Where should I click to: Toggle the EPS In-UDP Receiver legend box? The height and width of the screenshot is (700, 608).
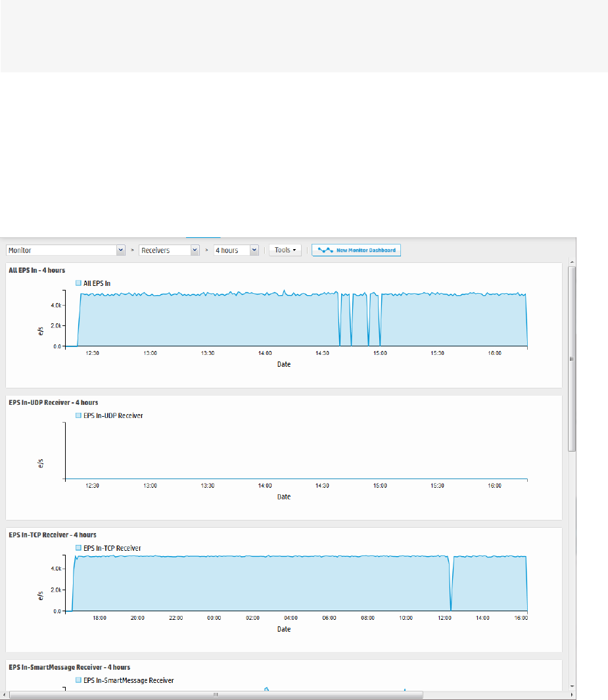click(x=79, y=415)
